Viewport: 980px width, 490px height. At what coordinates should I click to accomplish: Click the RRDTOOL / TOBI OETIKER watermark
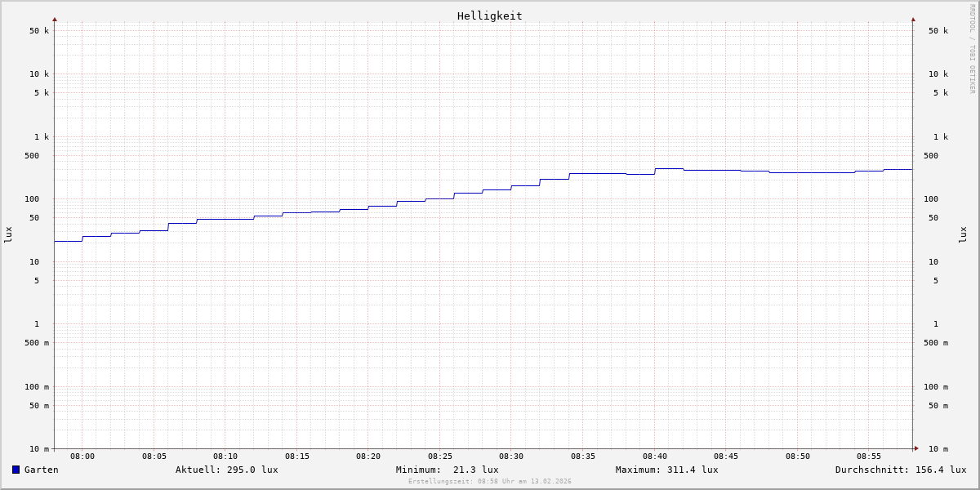tap(972, 49)
